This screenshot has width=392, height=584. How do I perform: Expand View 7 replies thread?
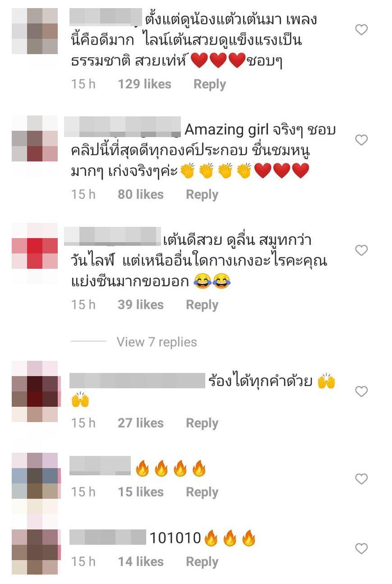pyautogui.click(x=157, y=342)
